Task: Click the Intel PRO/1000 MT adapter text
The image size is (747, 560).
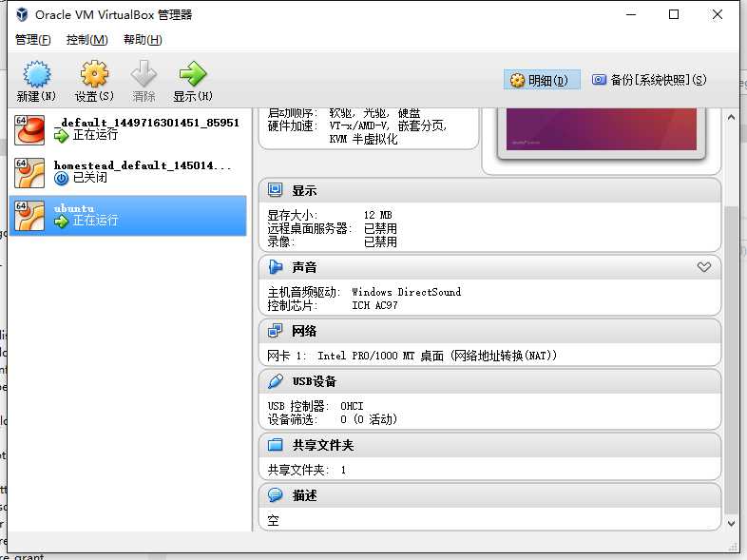Action: pyautogui.click(x=437, y=356)
